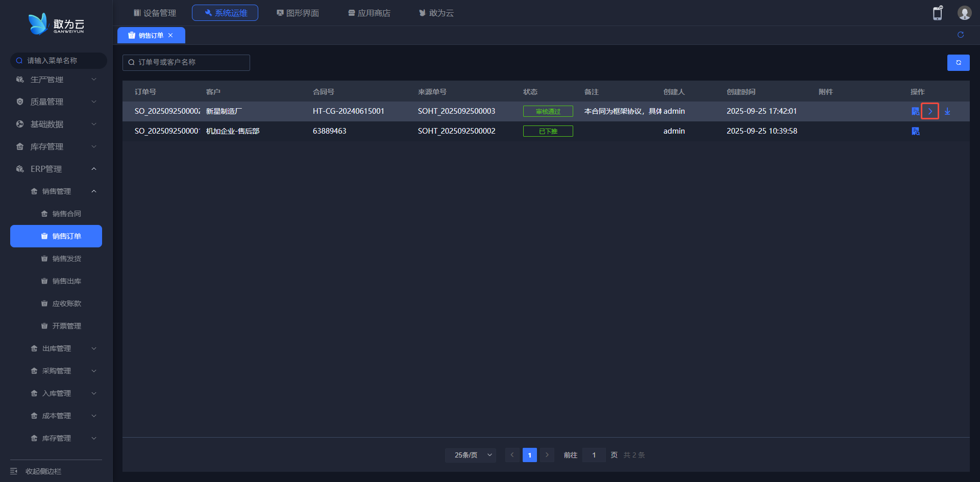The width and height of the screenshot is (980, 482).
Task: Open the 25条/页 page size dropdown
Action: pos(471,455)
